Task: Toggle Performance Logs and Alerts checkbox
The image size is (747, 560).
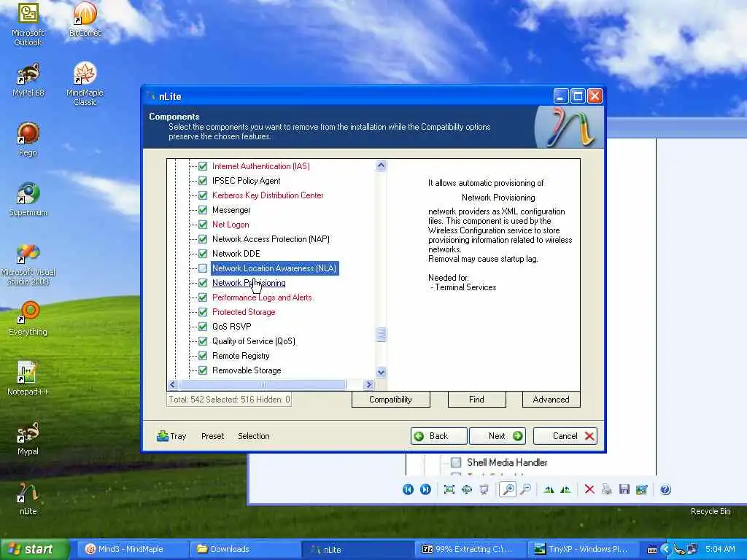Action: pos(203,297)
